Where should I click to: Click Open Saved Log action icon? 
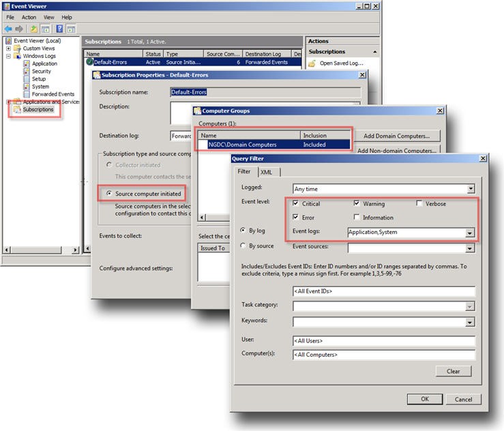coord(312,63)
